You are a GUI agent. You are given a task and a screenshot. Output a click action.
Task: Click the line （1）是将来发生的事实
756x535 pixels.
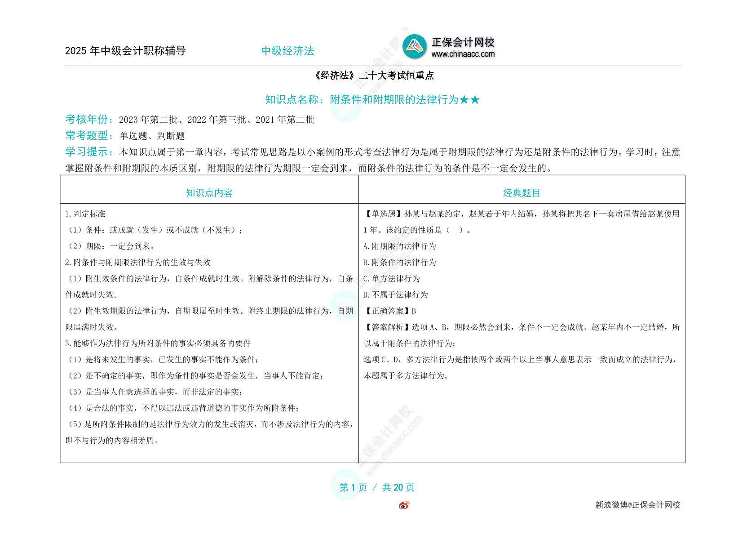tap(163, 360)
